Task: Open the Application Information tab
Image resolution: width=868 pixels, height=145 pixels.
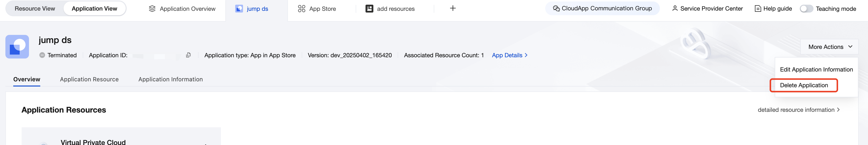Action: (171, 79)
